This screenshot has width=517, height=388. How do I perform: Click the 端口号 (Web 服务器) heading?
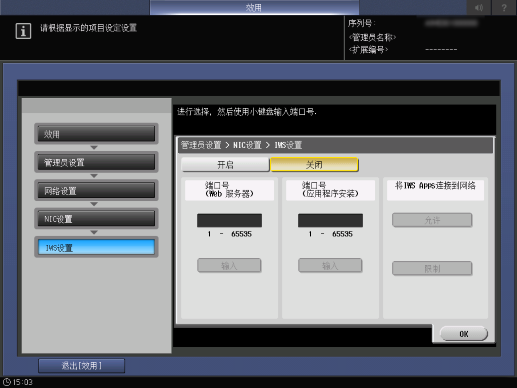(x=229, y=190)
